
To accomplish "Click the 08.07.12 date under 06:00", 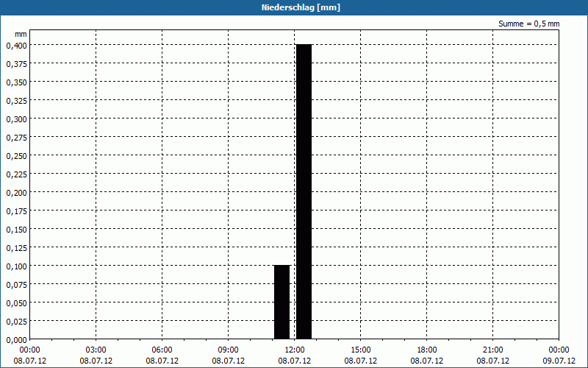I will pyautogui.click(x=162, y=361).
